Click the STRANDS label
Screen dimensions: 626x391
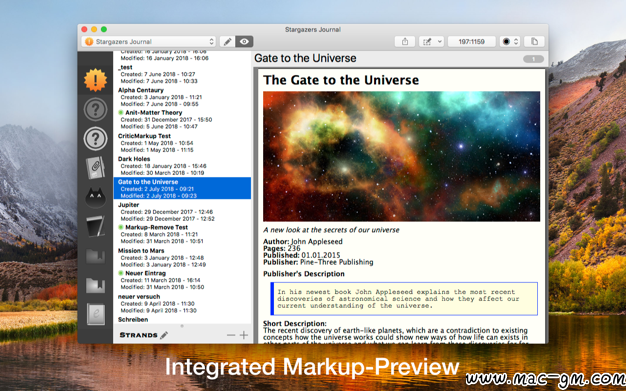point(139,335)
